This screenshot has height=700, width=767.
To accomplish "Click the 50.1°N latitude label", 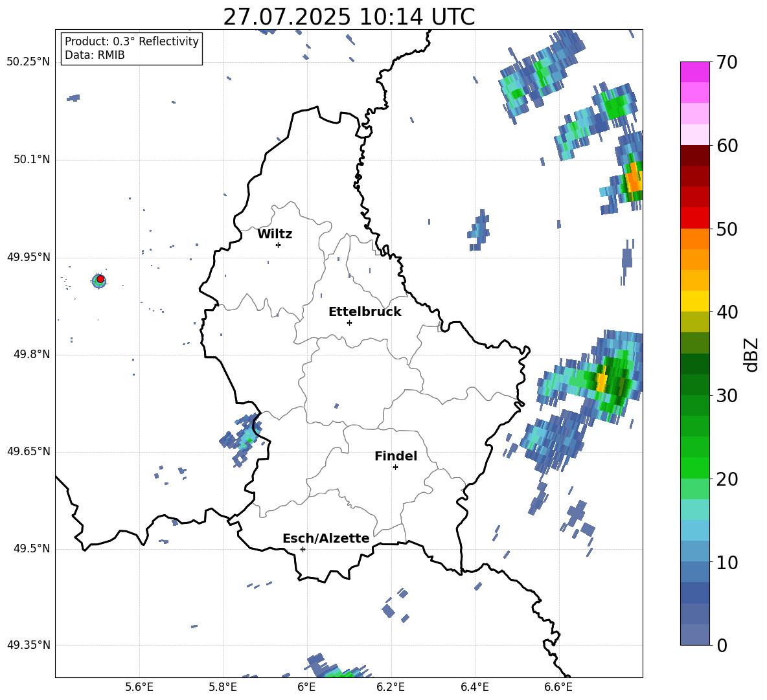I will (x=31, y=159).
